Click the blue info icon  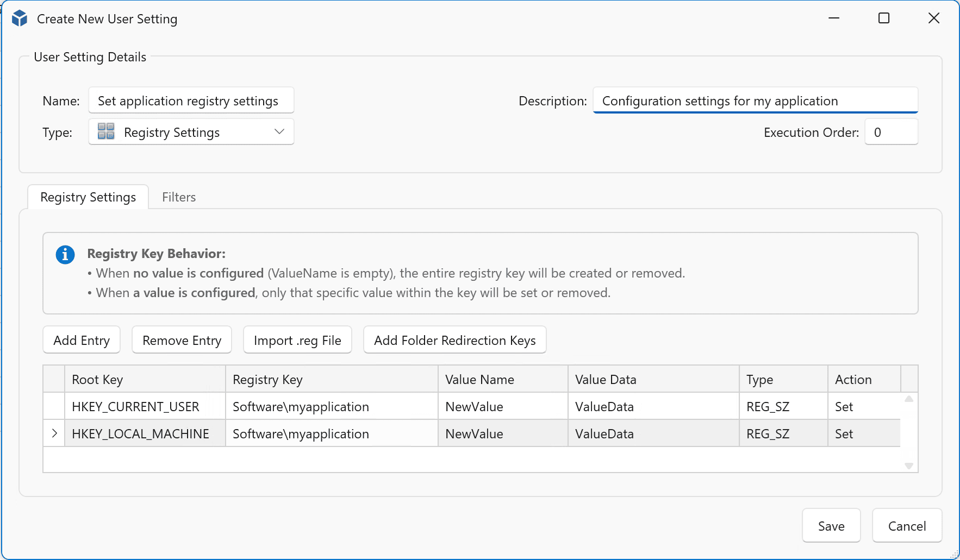coord(65,254)
